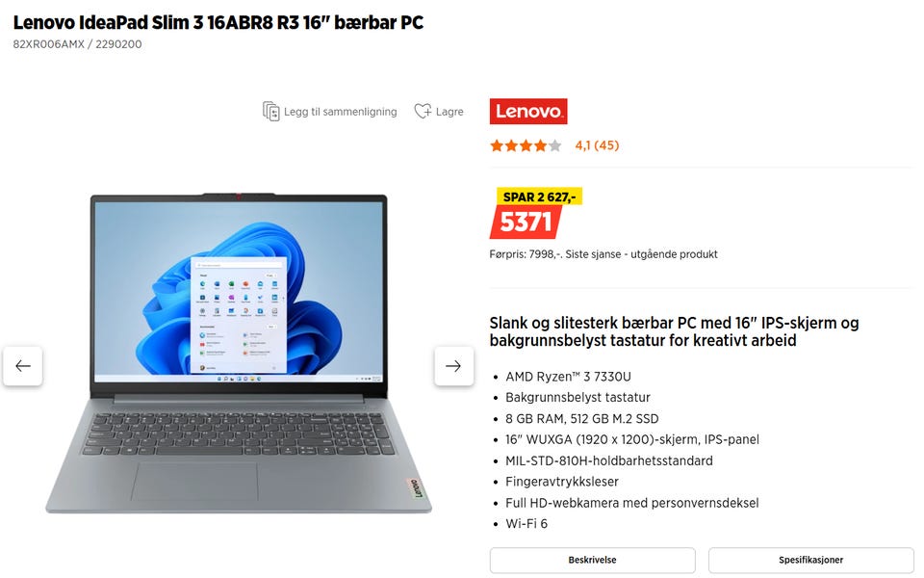
Task: Click the compare icon beside Legg til sammenligning
Action: pos(270,112)
